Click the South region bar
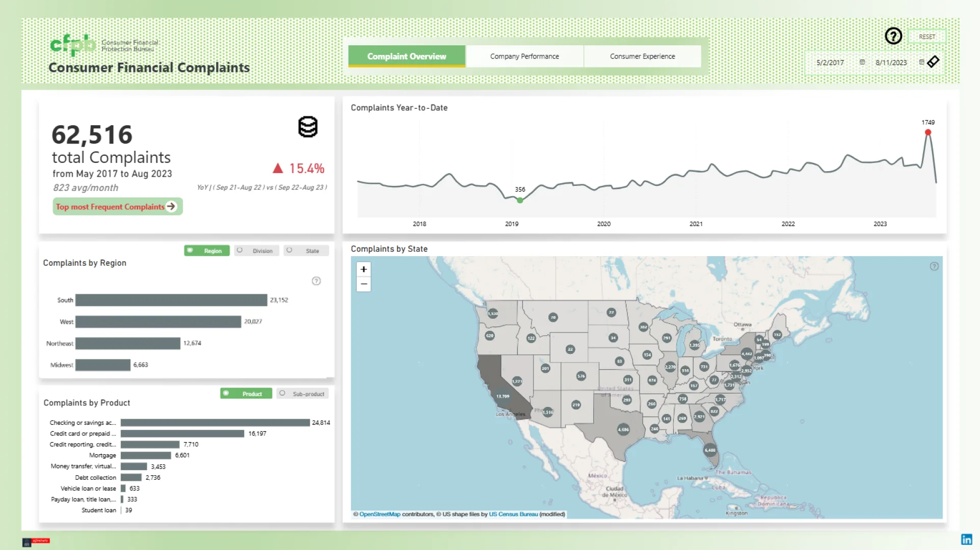This screenshot has height=550, width=980. 171,300
